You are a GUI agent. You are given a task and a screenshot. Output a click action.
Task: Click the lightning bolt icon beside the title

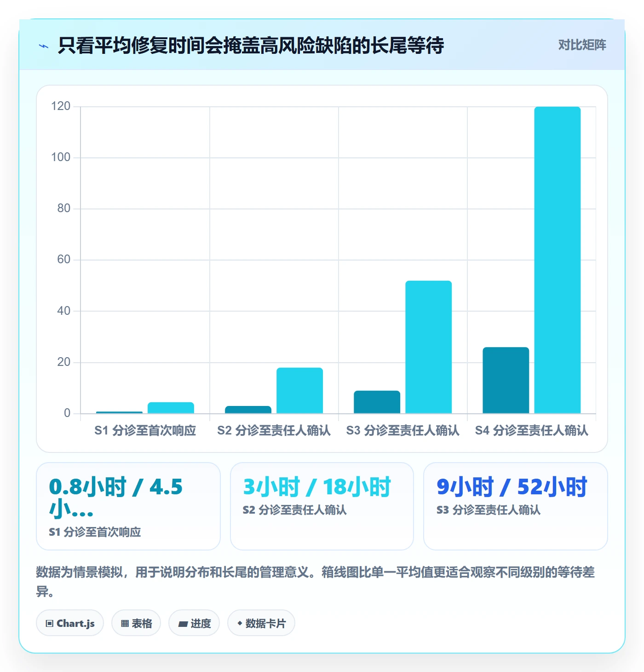(44, 46)
